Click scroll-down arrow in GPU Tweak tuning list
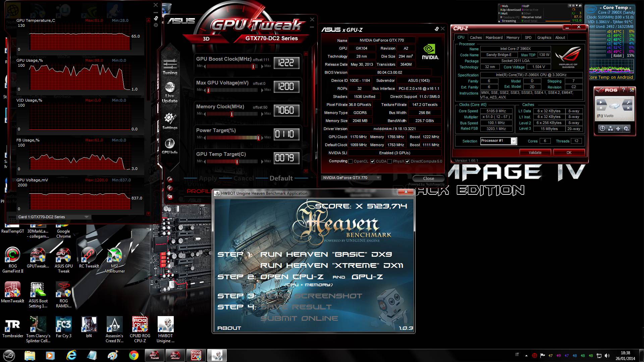The image size is (644, 362). tap(306, 171)
